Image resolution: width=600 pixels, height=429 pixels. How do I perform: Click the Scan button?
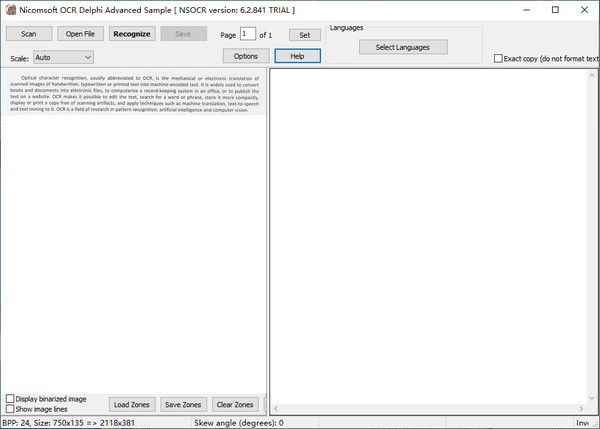coord(29,34)
